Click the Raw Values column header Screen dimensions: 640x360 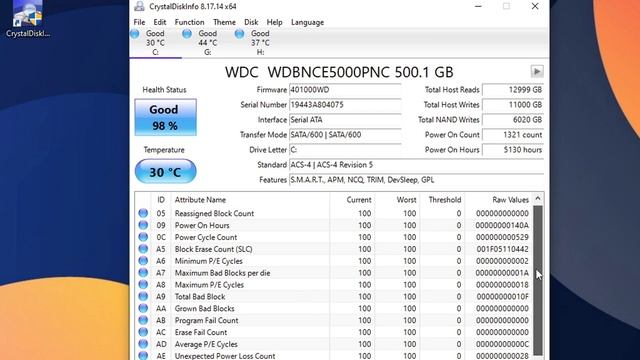tap(498, 200)
